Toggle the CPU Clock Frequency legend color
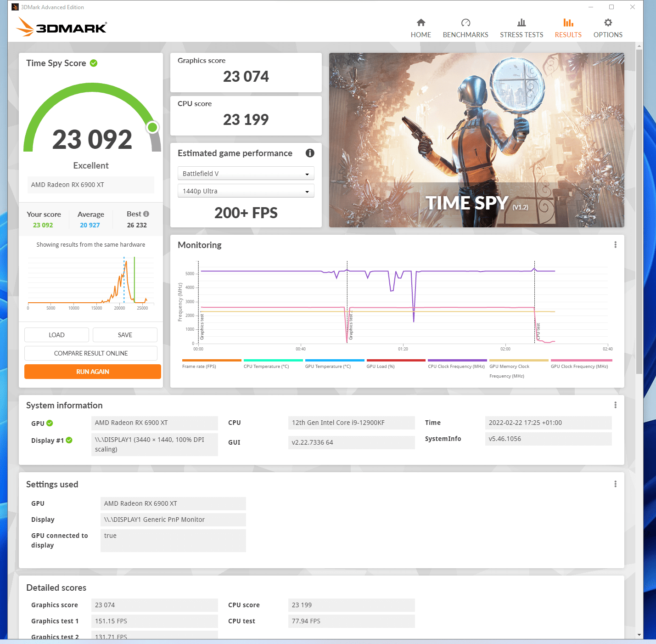Screen dimensions: 656x644 pos(457,361)
